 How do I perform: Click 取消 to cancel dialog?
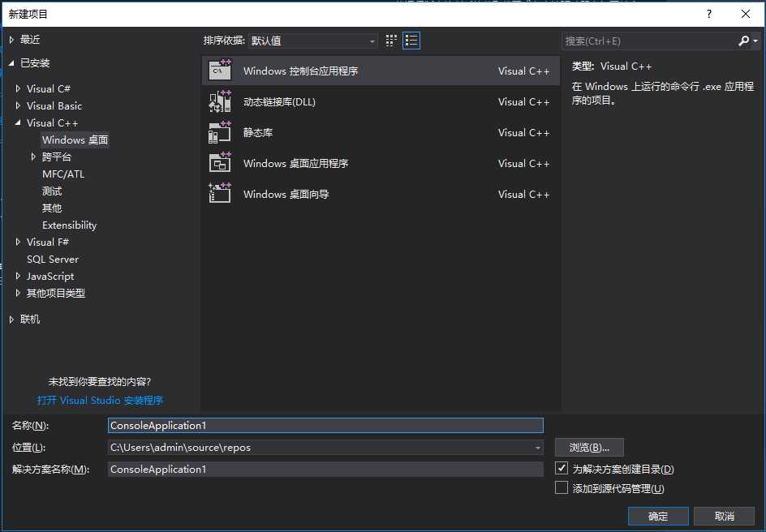point(724,516)
